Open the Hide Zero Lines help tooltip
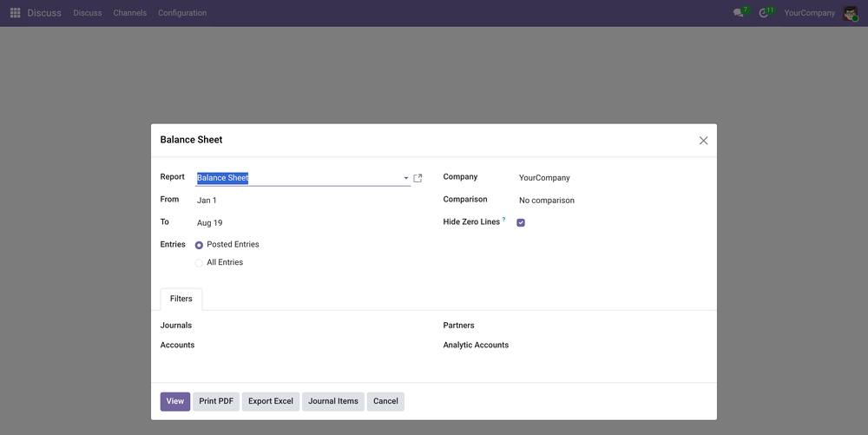 503,220
